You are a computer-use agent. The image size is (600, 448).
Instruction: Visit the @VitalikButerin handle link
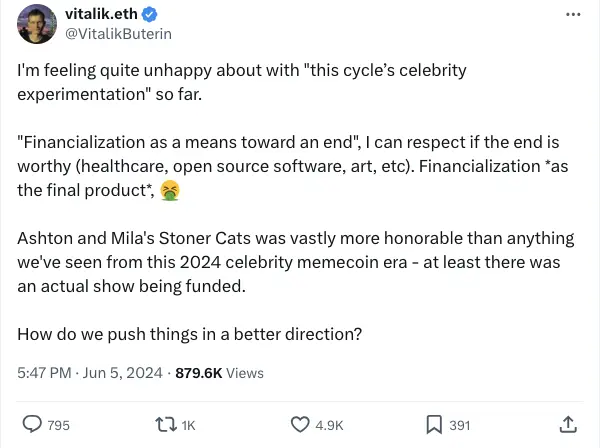(x=119, y=34)
